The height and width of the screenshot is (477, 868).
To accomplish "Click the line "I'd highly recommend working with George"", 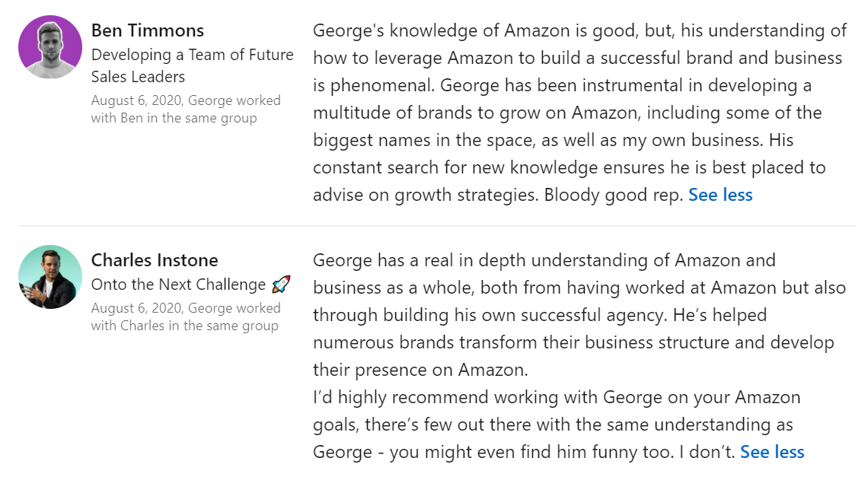I will tap(557, 397).
